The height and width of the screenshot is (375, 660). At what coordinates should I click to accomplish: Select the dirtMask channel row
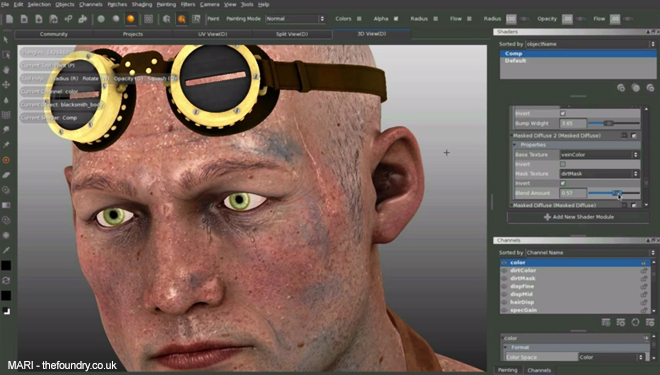[575, 278]
